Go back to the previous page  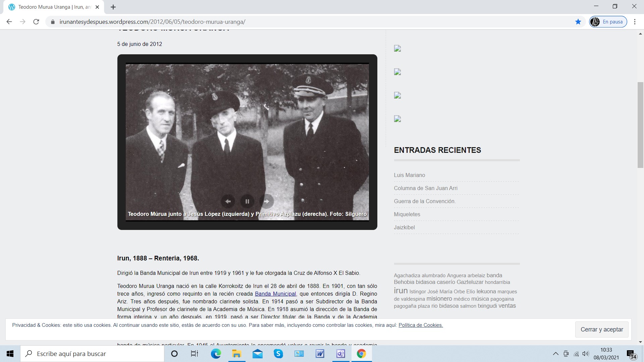coord(9,22)
